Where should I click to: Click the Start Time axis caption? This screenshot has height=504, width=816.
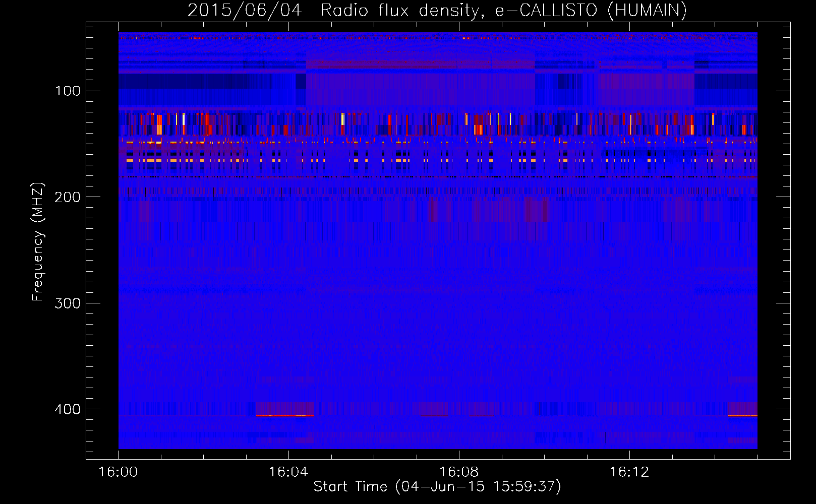pyautogui.click(x=437, y=487)
